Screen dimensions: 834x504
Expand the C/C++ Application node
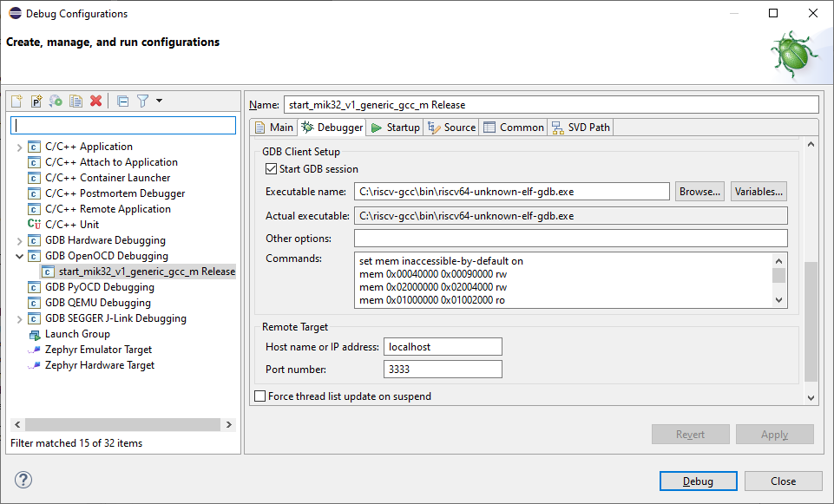(20, 147)
